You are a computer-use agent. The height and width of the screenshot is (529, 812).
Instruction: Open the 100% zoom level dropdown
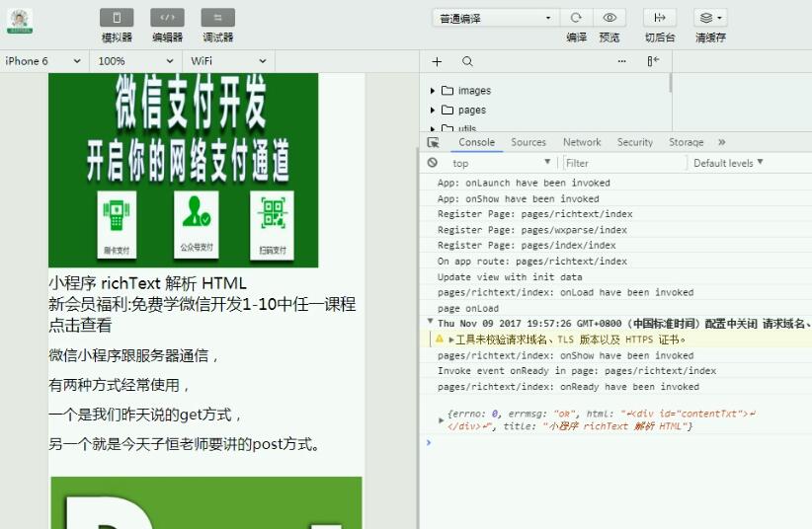point(135,61)
